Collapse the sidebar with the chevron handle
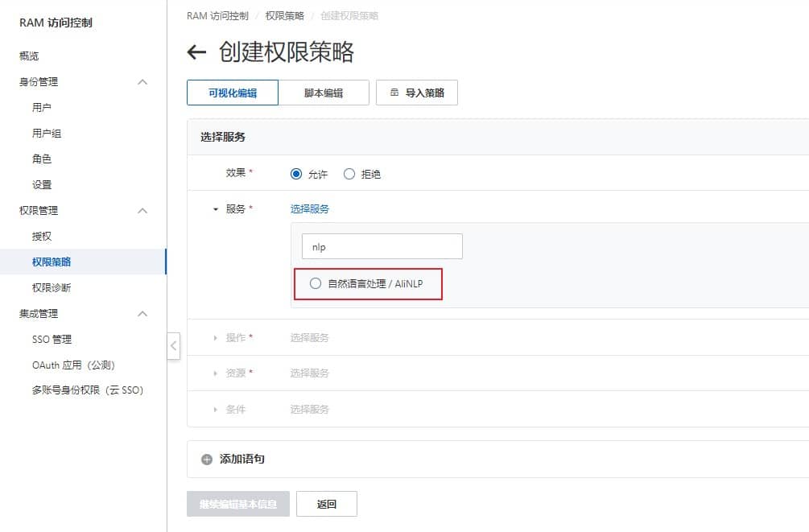This screenshot has height=532, width=809. (173, 345)
